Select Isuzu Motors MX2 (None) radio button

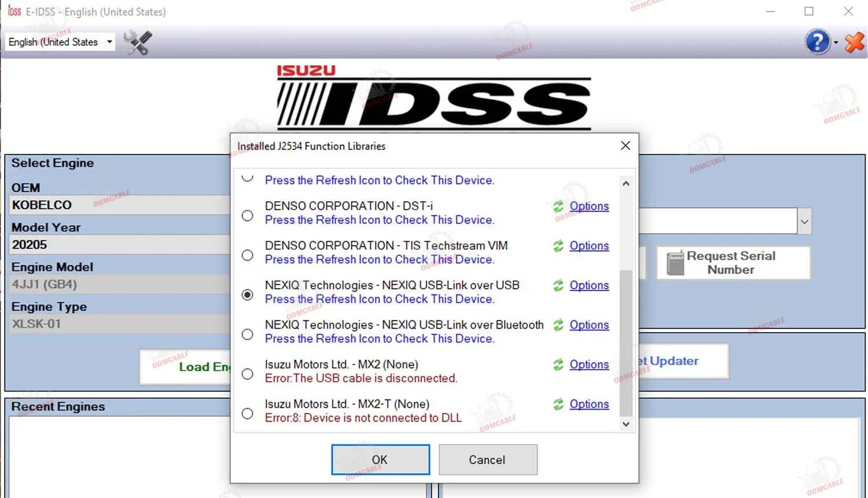[248, 374]
